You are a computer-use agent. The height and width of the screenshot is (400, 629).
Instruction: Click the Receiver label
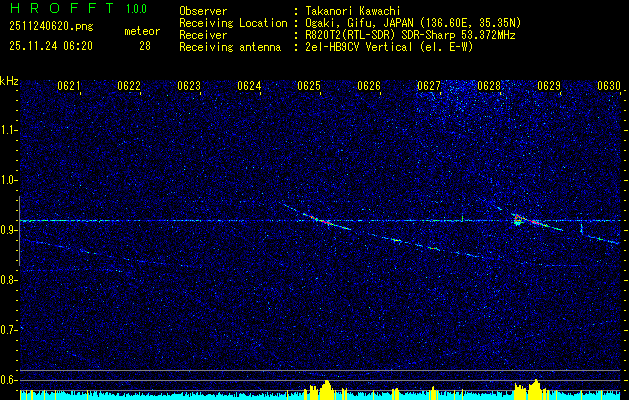203,35
